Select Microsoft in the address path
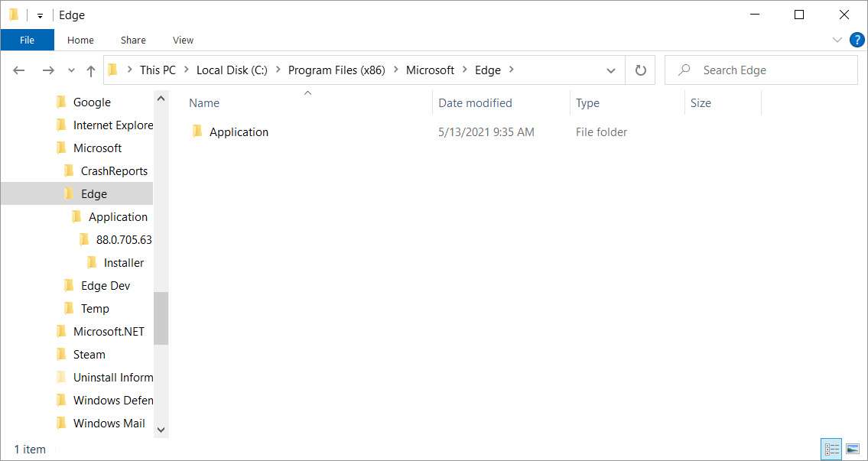The image size is (868, 461). click(430, 70)
